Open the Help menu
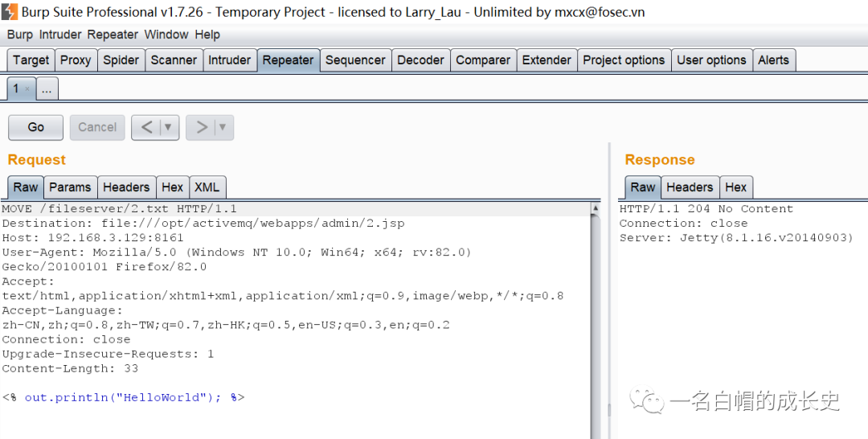This screenshot has width=868, height=439. 207,35
